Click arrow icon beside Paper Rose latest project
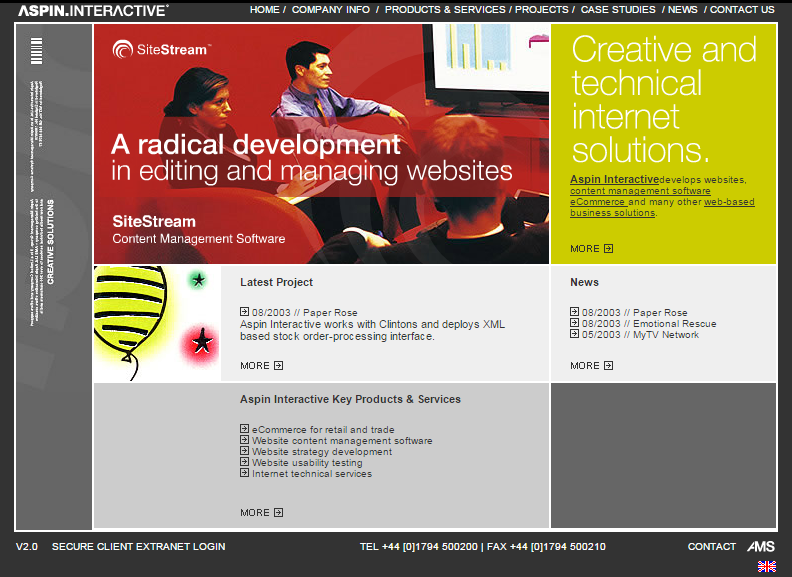Viewport: 792px width, 577px height. click(244, 312)
